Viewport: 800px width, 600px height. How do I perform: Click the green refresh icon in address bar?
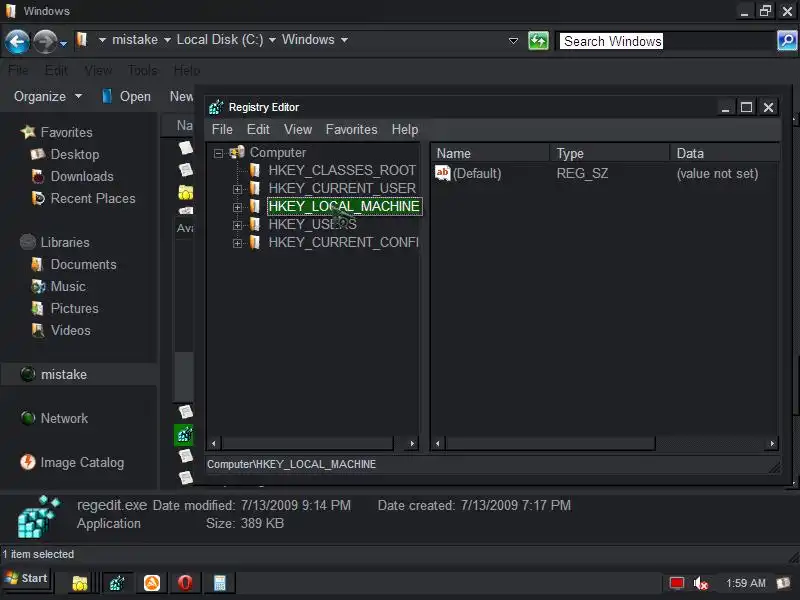pos(538,40)
